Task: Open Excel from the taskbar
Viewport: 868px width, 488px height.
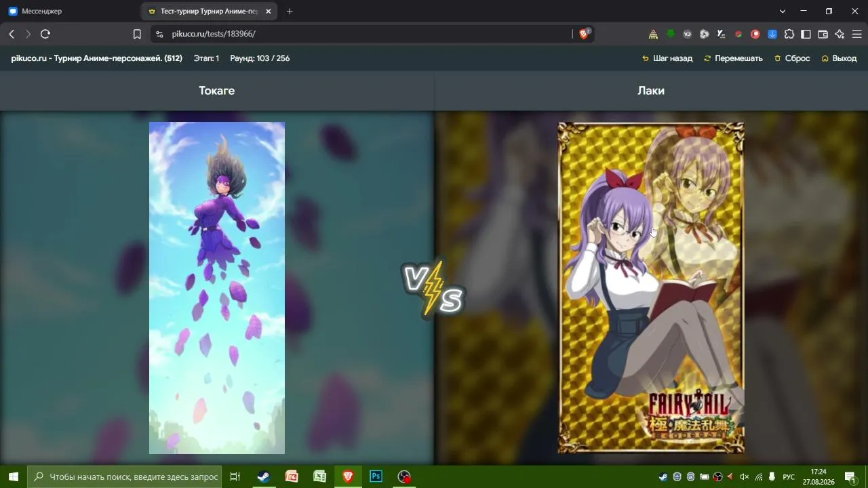Action: click(319, 476)
